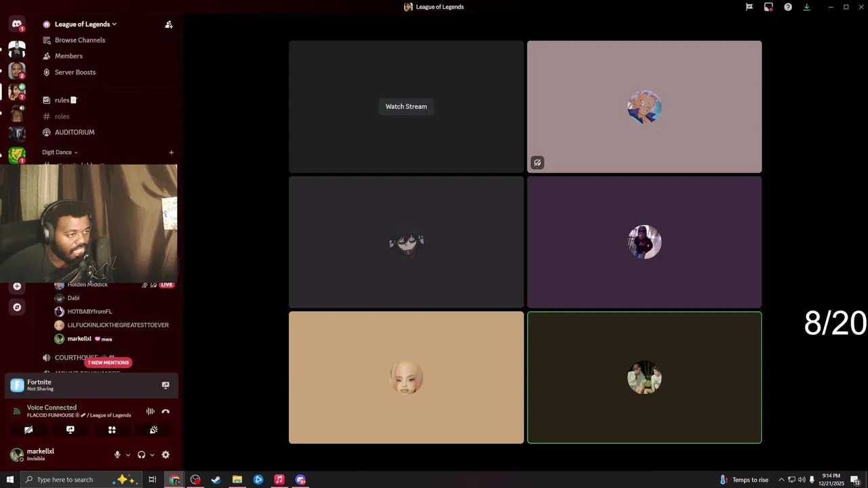Deafen with the headphones icon
The image size is (868, 488).
pyautogui.click(x=141, y=455)
